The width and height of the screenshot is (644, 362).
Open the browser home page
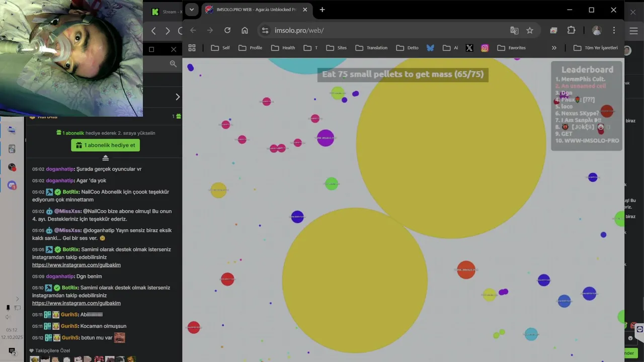pyautogui.click(x=245, y=30)
